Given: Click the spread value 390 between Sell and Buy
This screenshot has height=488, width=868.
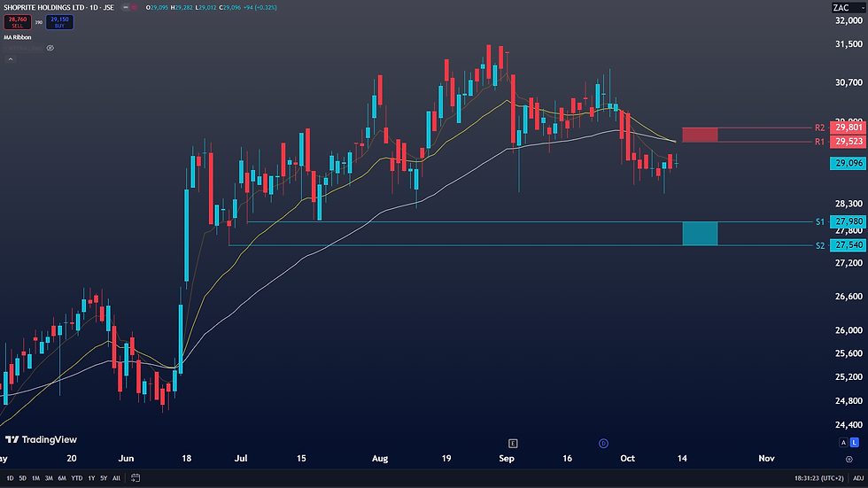Looking at the screenshot, I should (39, 23).
